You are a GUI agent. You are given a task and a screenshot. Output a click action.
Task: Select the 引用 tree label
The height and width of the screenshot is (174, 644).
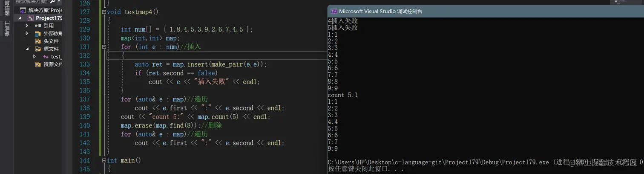click(x=49, y=26)
